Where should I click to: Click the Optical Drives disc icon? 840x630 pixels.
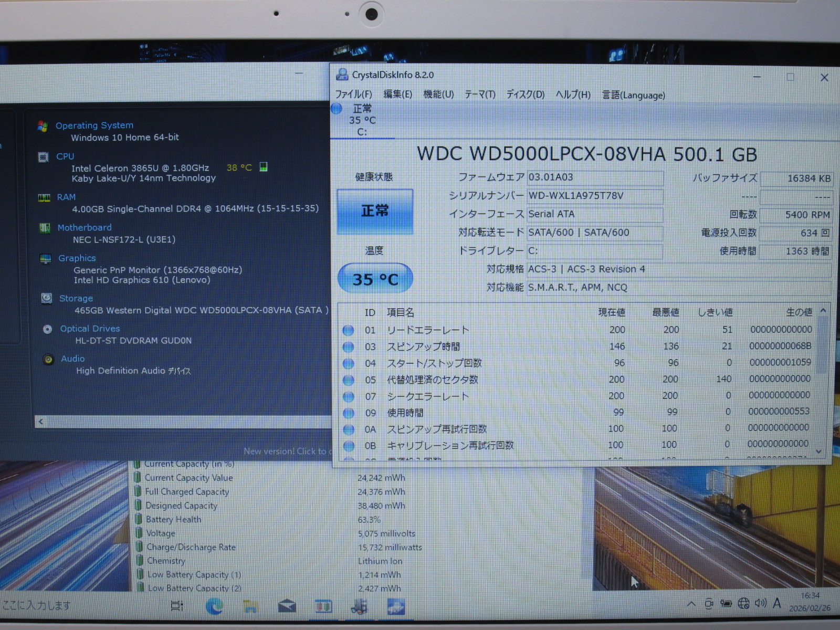(48, 329)
